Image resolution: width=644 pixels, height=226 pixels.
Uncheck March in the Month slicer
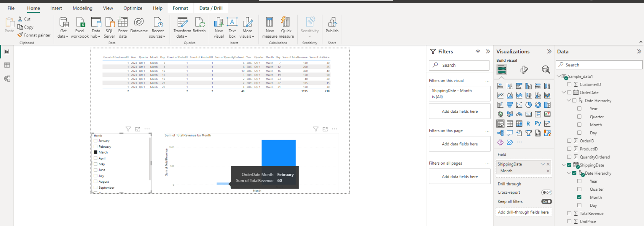tap(96, 152)
